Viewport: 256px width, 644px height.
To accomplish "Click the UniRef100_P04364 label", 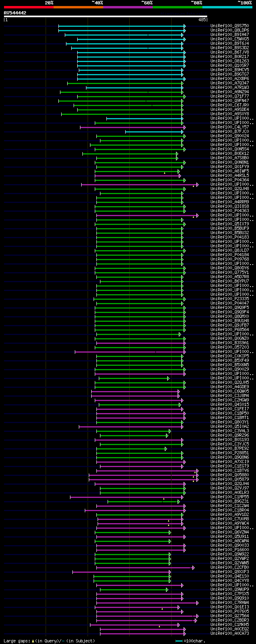I will coord(230,180).
